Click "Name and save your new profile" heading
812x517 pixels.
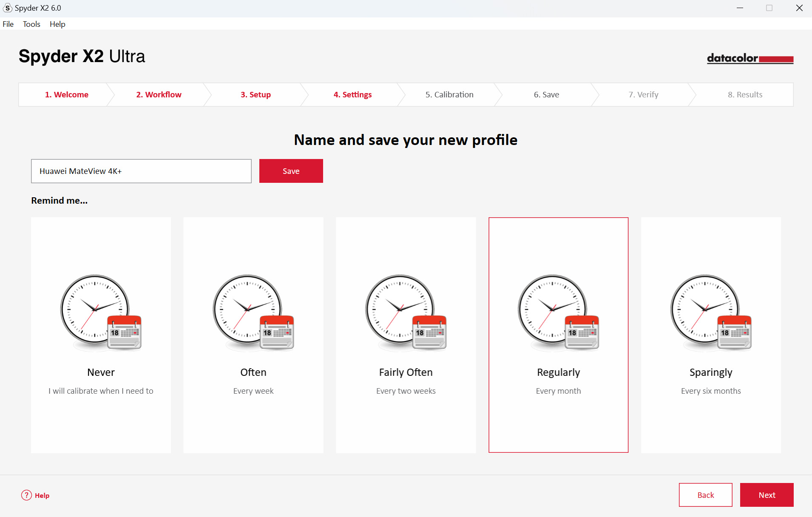[406, 140]
